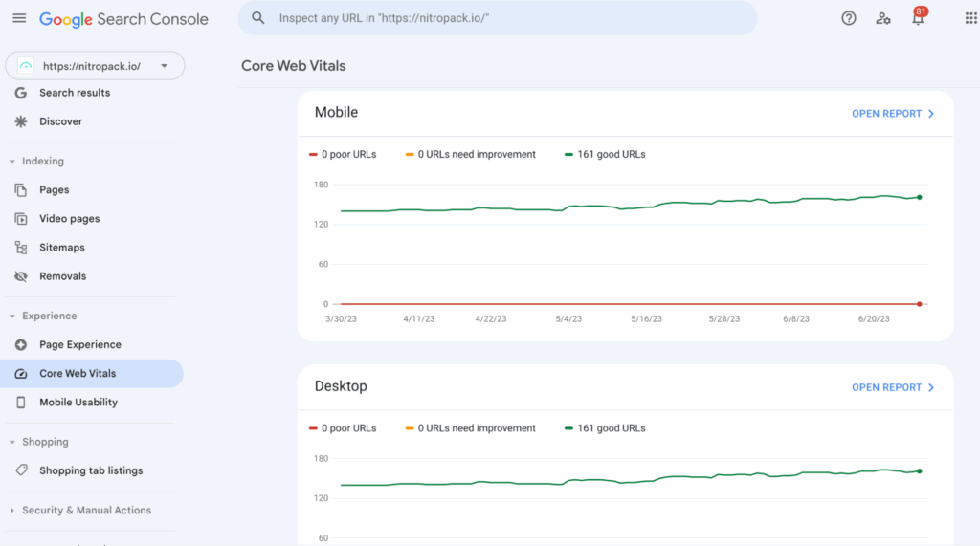Click the Desktop card title
The image size is (980, 546).
[341, 386]
